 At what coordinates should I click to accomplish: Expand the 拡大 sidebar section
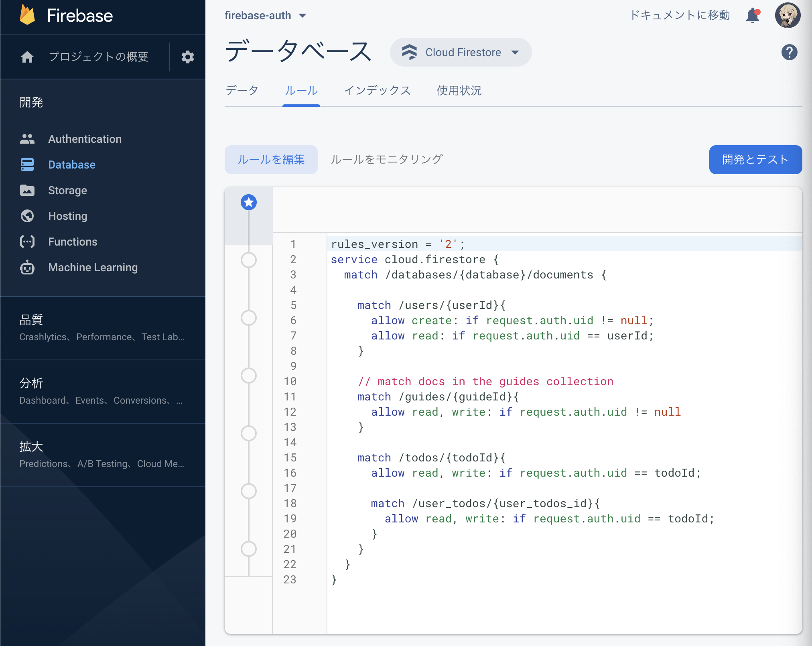coord(103,455)
